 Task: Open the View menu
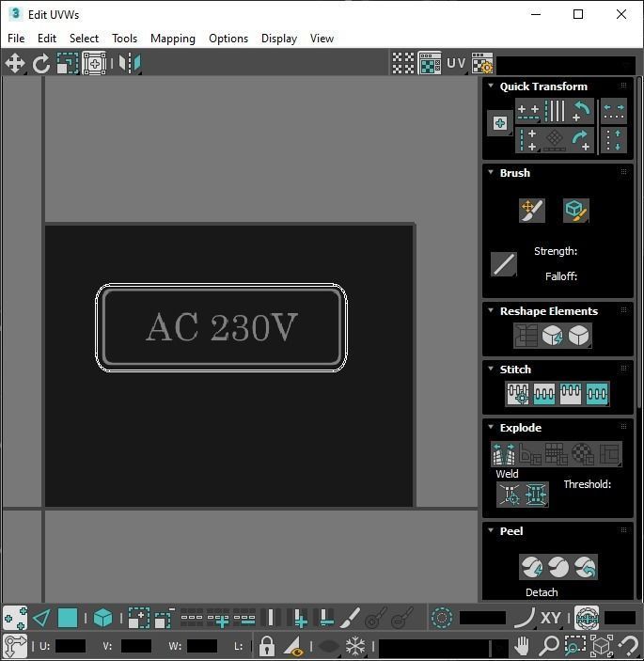[322, 39]
